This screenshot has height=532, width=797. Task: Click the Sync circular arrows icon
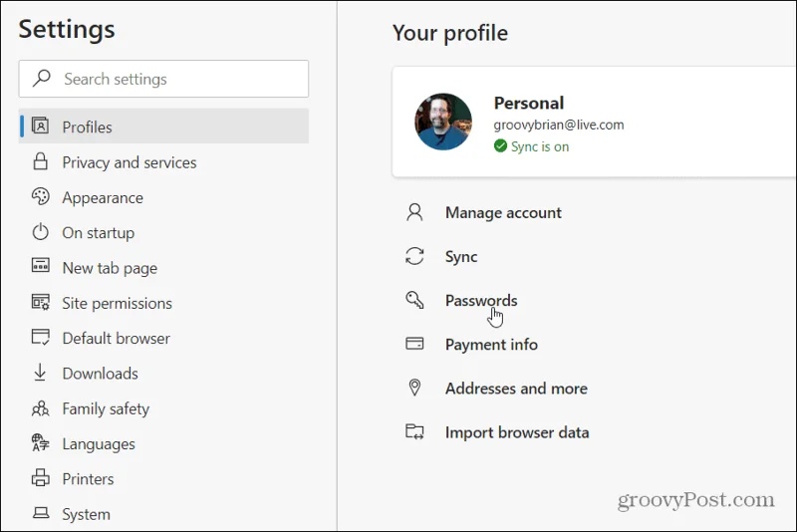(x=414, y=256)
